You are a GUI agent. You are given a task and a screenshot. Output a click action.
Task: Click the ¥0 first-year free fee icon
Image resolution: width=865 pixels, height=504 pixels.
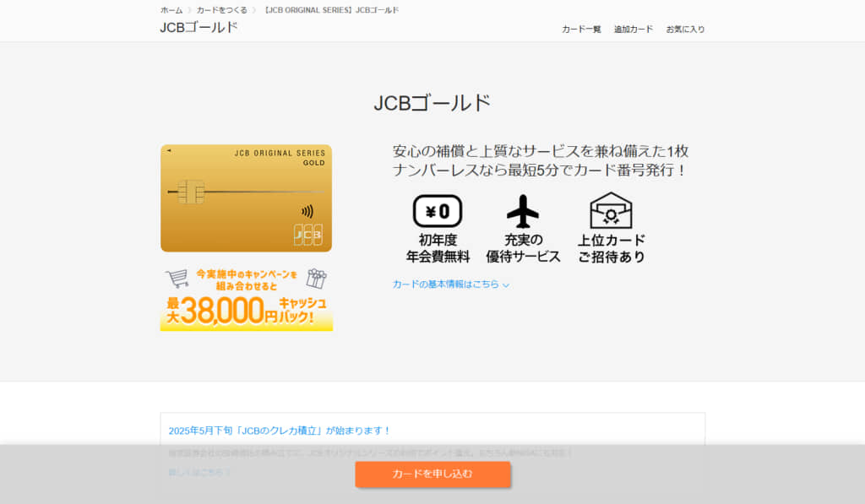pyautogui.click(x=438, y=211)
